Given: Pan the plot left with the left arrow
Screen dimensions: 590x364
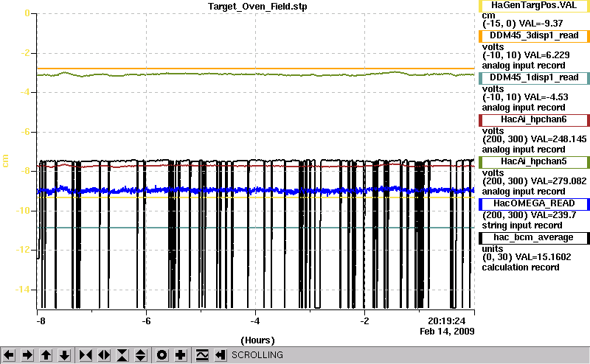Looking at the screenshot, I should point(9,355).
